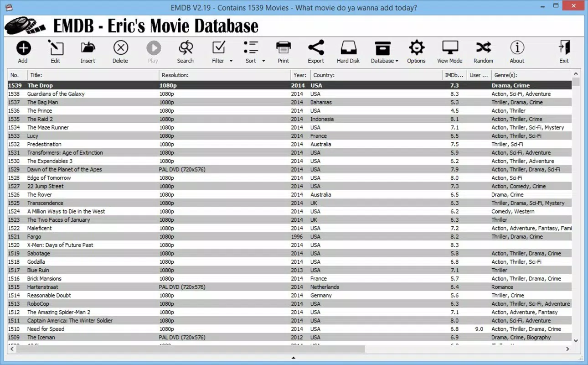Click the Indonesia country cell

[x=322, y=119]
